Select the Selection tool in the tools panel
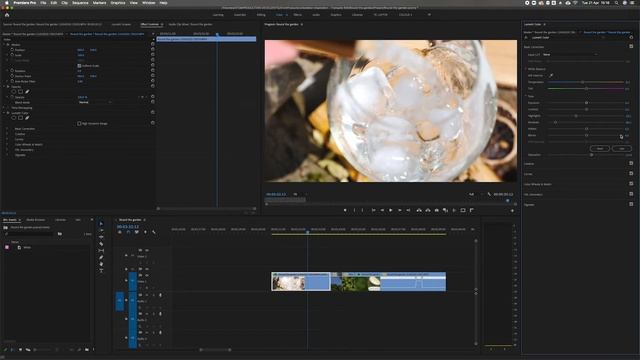Image resolution: width=640 pixels, height=360 pixels. tap(101, 224)
